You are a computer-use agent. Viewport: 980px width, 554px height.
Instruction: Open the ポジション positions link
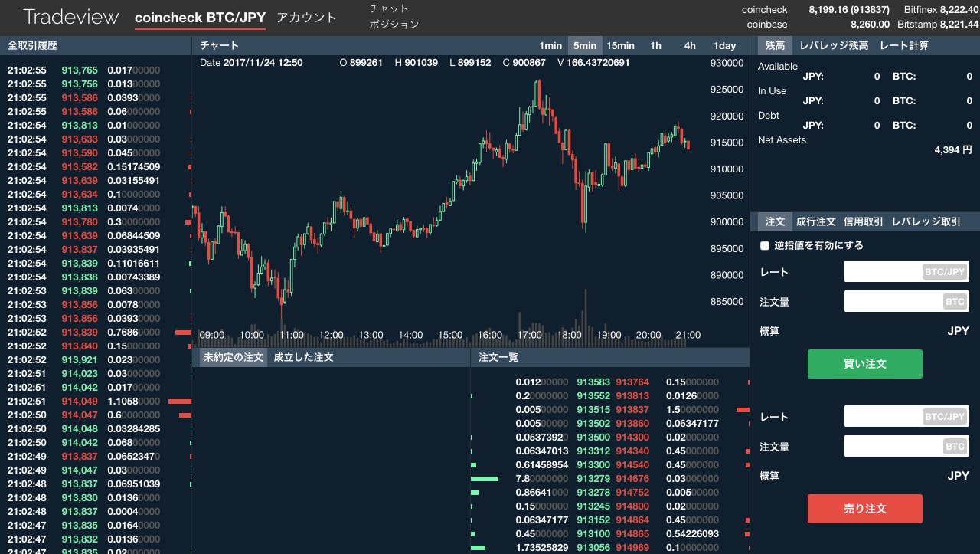[394, 25]
